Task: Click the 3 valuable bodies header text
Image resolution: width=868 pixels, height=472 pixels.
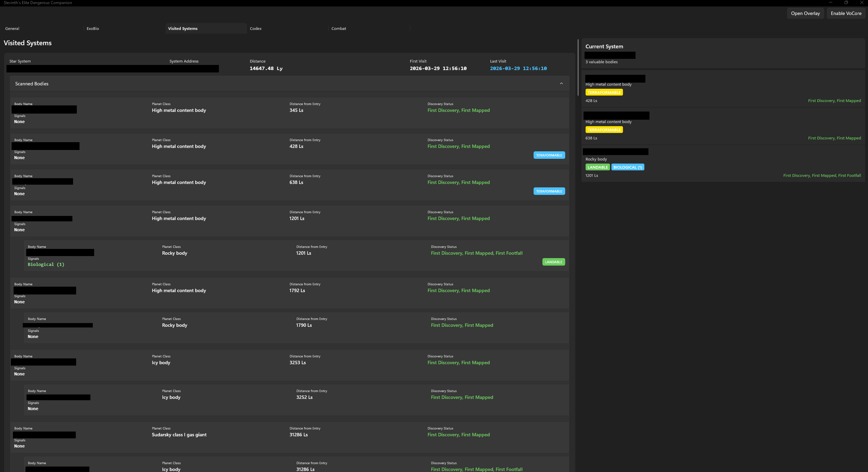Action: (601, 62)
